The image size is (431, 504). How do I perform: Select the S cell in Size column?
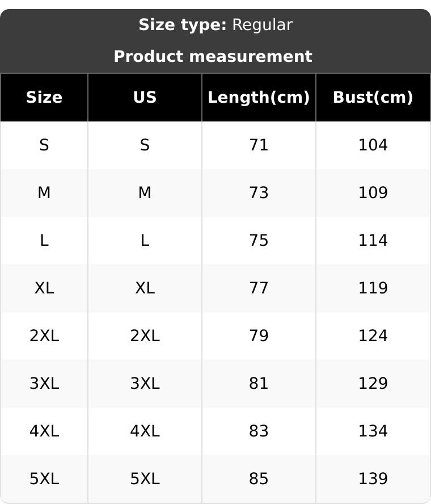tap(44, 145)
